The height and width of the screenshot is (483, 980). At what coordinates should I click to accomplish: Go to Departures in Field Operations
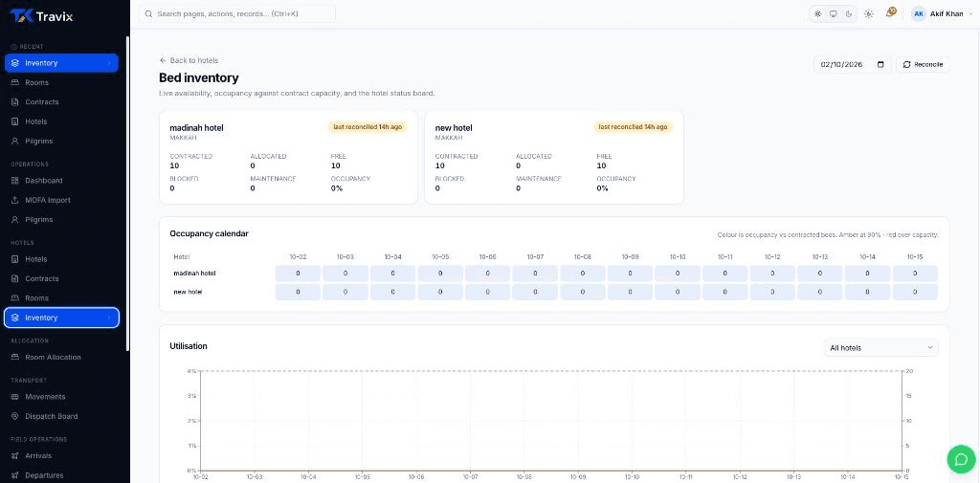[x=61, y=475]
